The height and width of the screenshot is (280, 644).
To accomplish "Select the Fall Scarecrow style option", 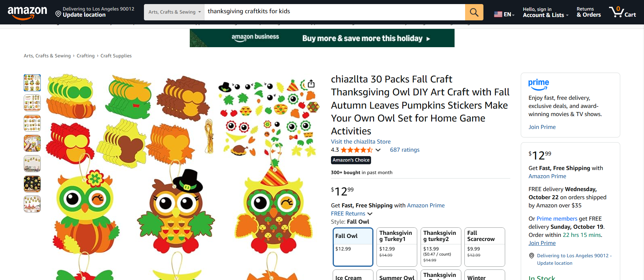I will coord(485,247).
